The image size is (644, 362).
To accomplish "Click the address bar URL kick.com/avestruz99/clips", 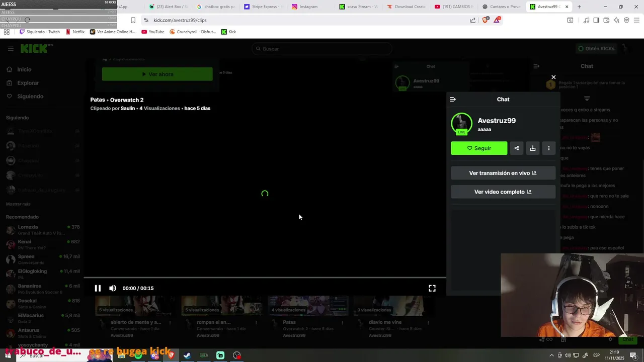I will (180, 20).
